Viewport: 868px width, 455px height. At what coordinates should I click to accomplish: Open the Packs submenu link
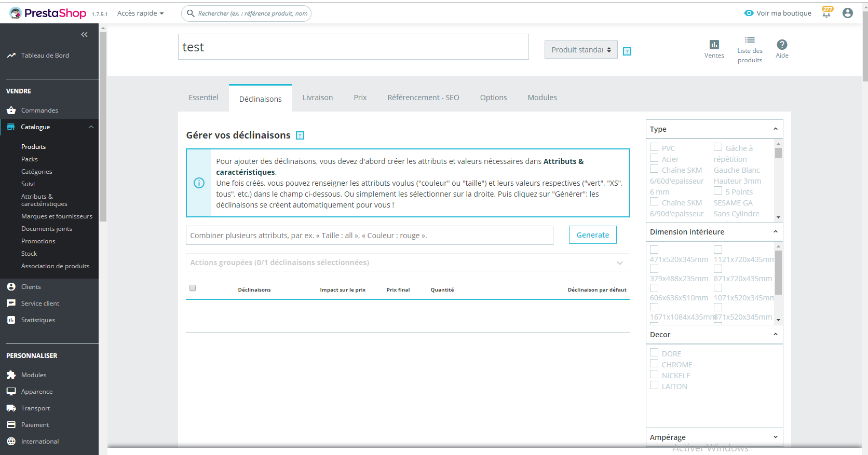(30, 159)
